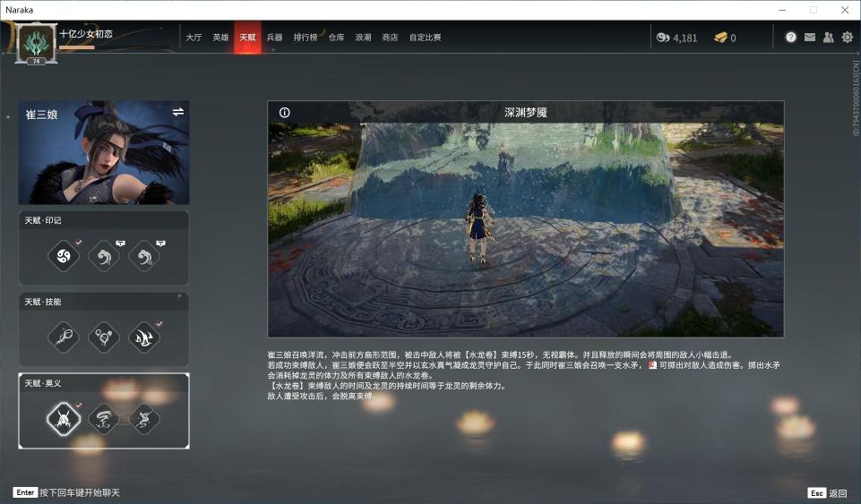Open the 排行榜 tab
861x504 pixels.
[x=306, y=38]
